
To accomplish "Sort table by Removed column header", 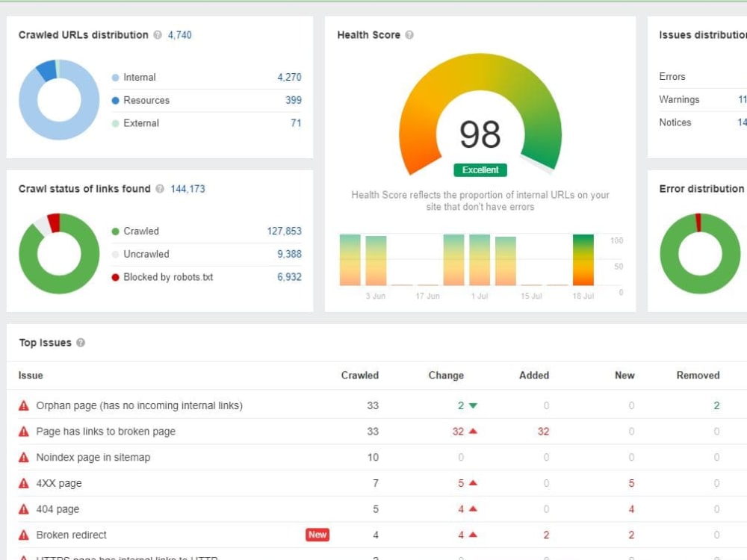I will [698, 376].
